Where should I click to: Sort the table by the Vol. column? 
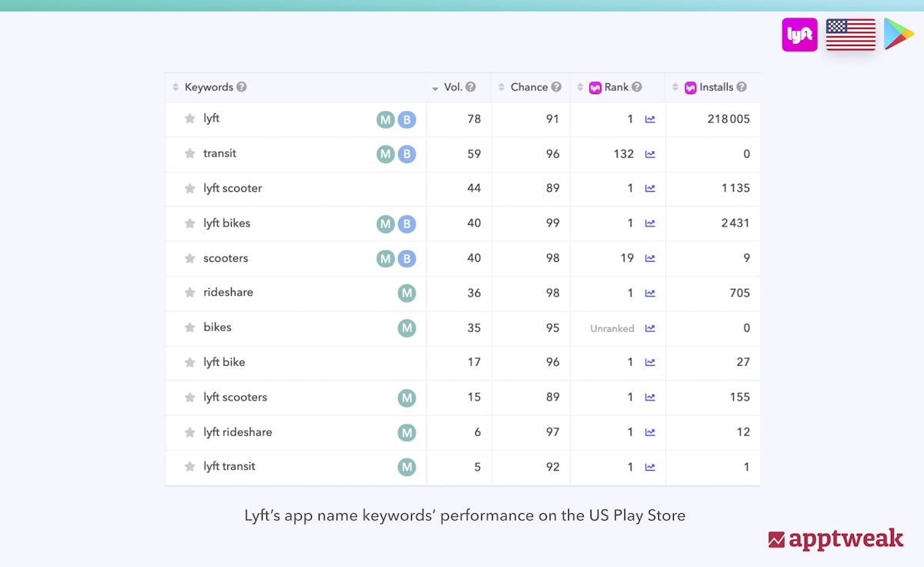(435, 87)
